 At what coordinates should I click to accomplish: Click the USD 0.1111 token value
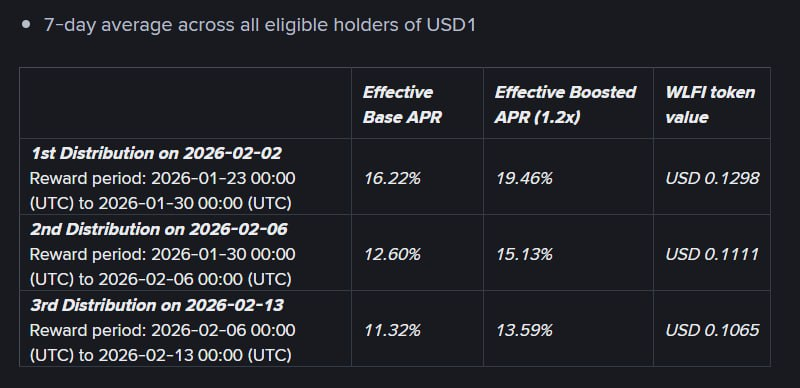(x=712, y=254)
